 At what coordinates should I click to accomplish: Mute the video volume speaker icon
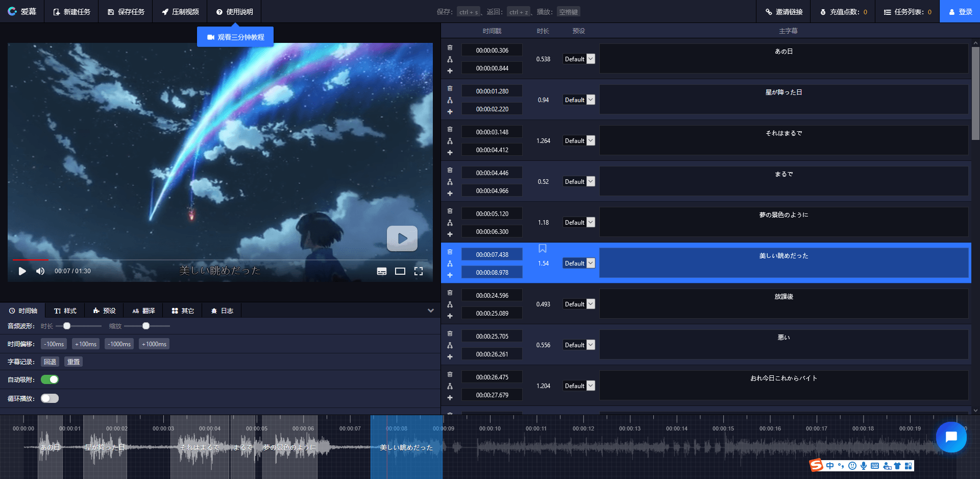pos(40,271)
